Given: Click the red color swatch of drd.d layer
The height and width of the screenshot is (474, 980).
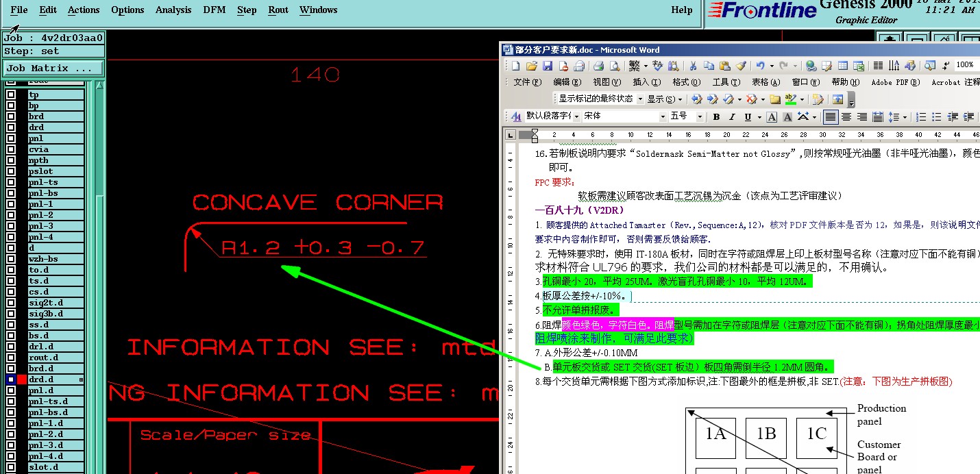Looking at the screenshot, I should pos(22,379).
